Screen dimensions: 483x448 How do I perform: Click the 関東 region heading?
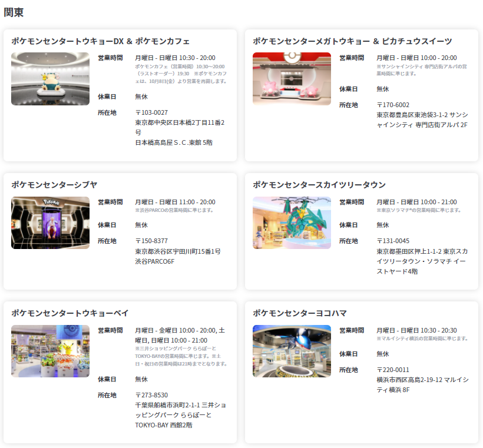[x=14, y=12]
